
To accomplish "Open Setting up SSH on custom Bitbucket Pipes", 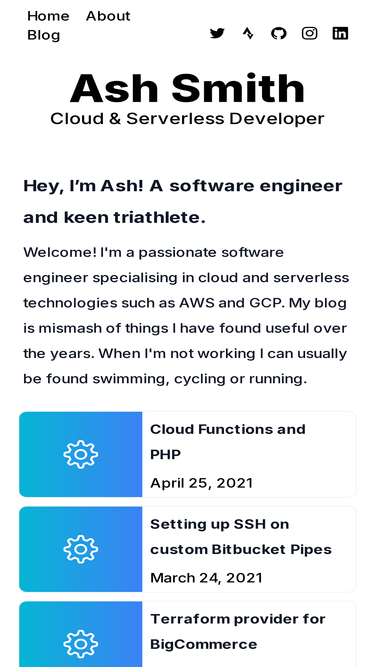I will tap(241, 536).
